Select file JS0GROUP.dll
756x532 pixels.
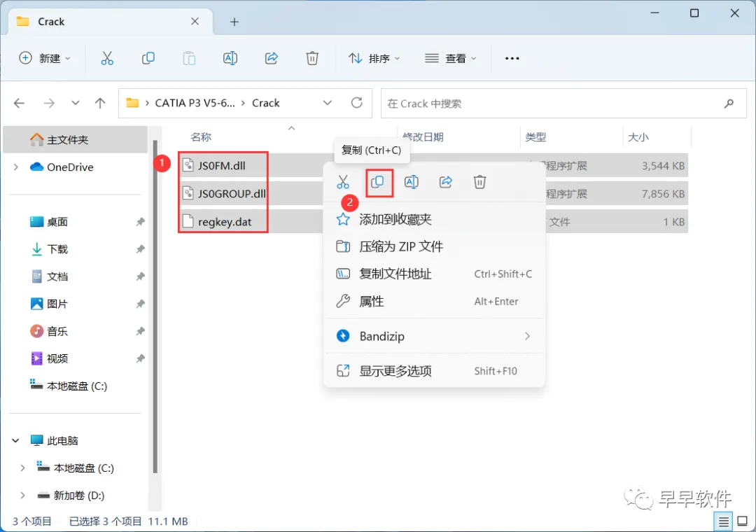(232, 194)
